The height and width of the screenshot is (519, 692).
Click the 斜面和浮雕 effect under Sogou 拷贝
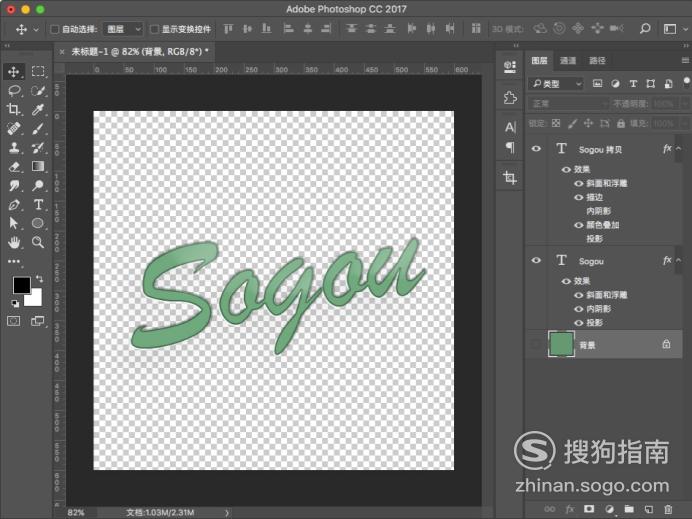tap(606, 183)
